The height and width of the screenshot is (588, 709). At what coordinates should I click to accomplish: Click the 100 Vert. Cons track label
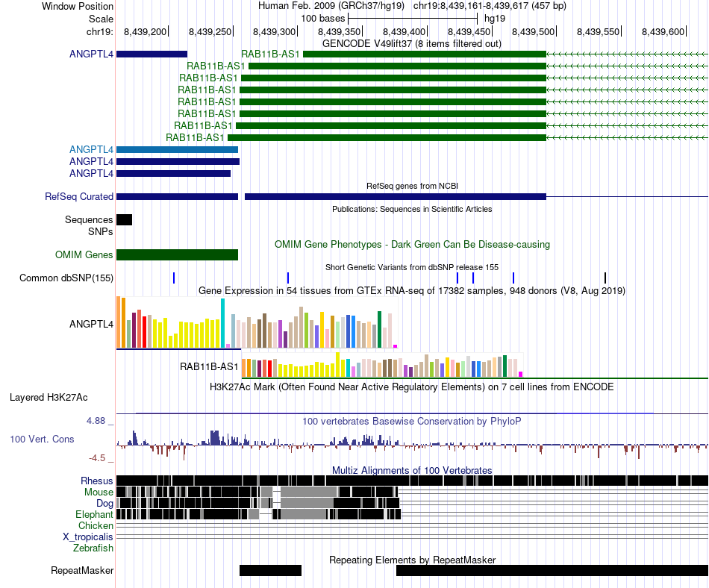[x=42, y=440]
